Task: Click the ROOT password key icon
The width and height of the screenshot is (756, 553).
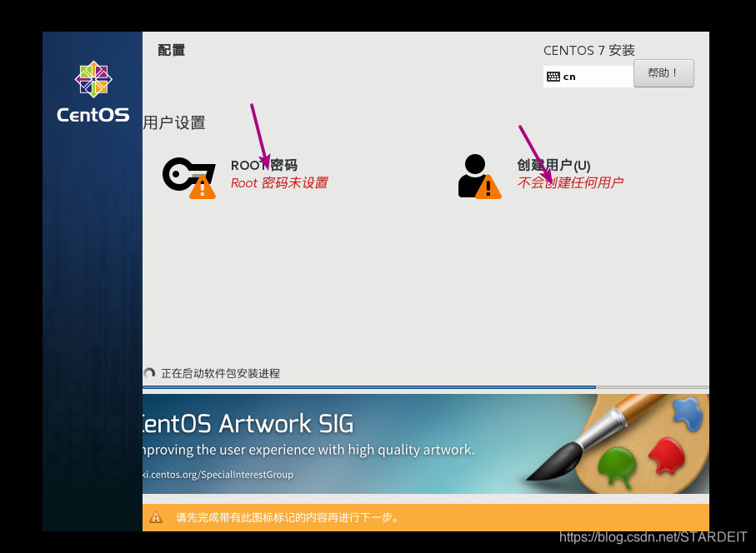Action: click(x=189, y=177)
